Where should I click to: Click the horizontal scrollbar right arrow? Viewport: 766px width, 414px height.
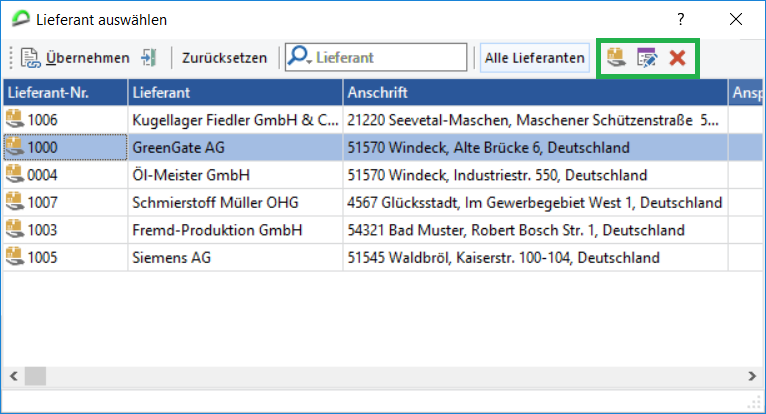click(752, 376)
